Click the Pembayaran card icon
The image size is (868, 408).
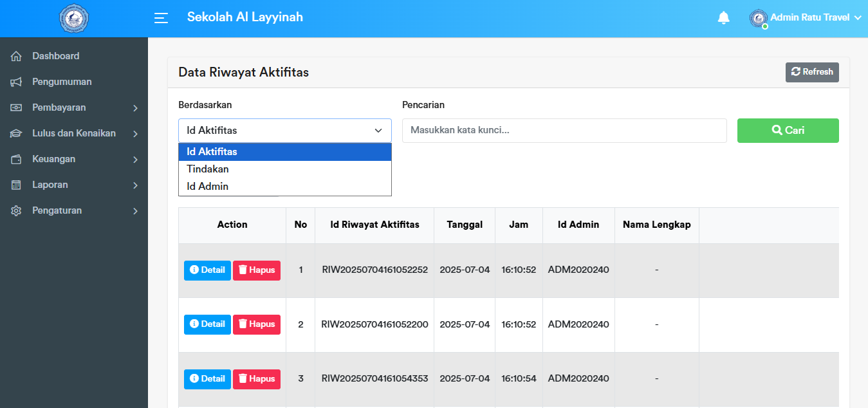point(16,107)
